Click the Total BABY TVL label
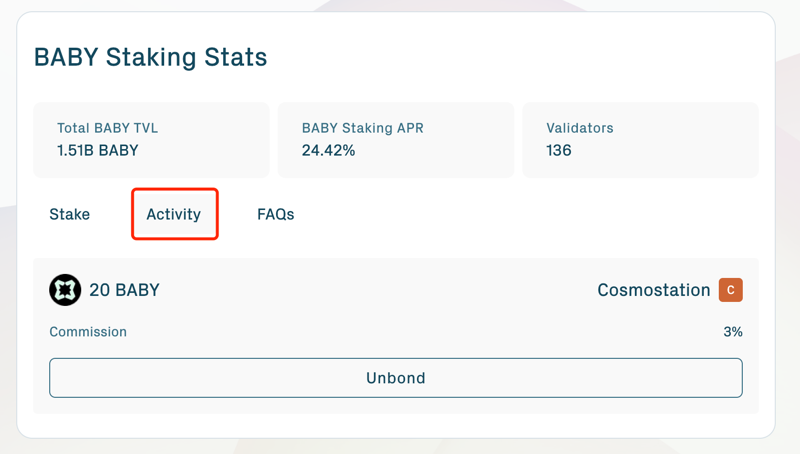The width and height of the screenshot is (800, 454). tap(107, 128)
